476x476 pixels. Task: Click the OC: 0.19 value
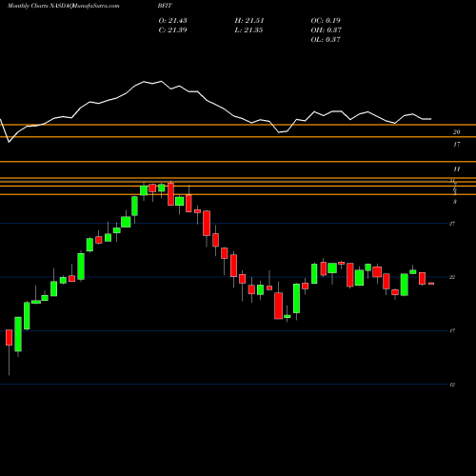[326, 21]
